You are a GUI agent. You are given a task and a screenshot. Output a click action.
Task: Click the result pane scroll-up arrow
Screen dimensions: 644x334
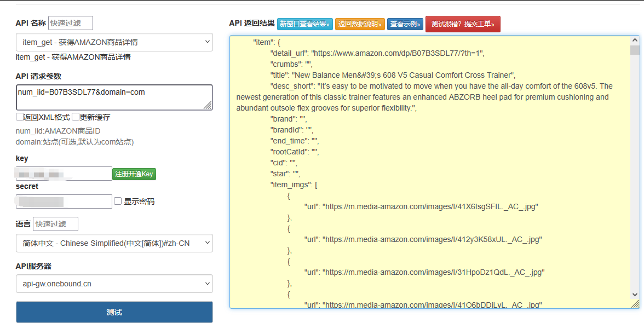point(635,41)
